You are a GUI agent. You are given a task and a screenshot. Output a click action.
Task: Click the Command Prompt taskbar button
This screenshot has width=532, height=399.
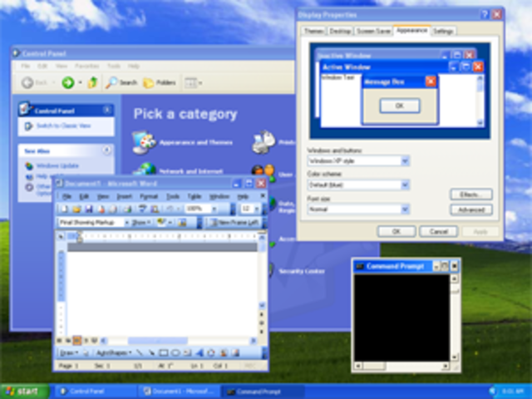pyautogui.click(x=264, y=392)
